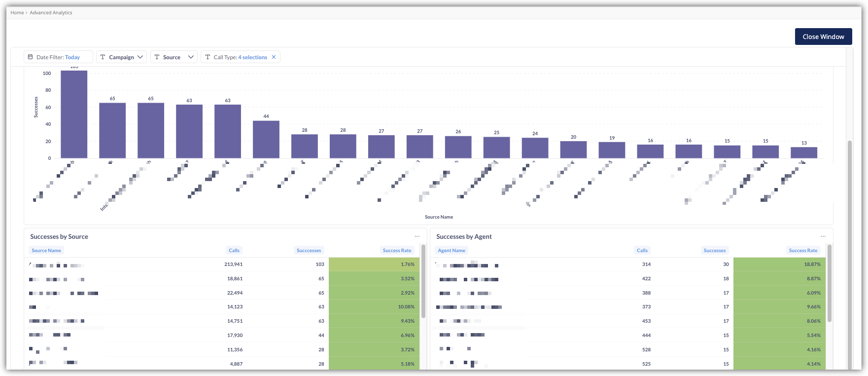Open ellipsis menu on Successes by Agent
This screenshot has height=376, width=868.
point(823,236)
